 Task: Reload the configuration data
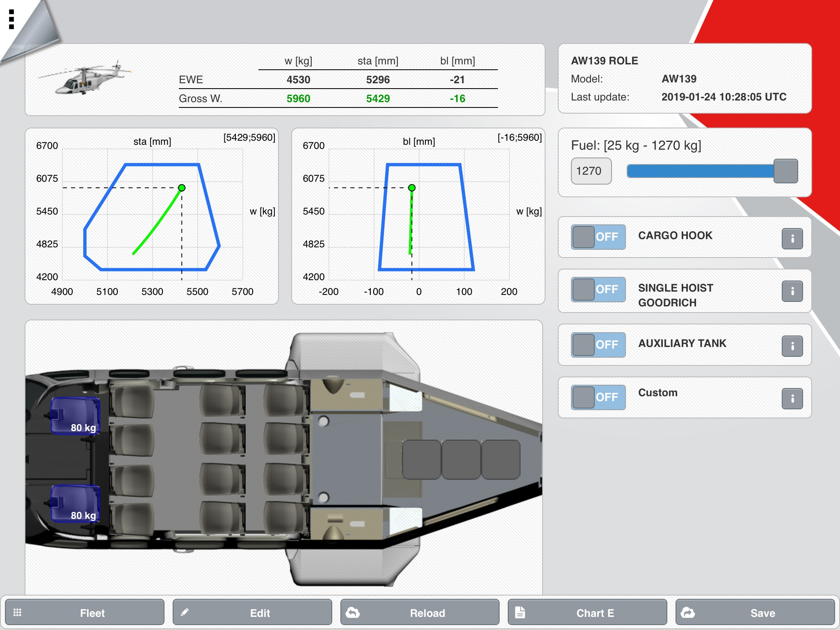[420, 613]
